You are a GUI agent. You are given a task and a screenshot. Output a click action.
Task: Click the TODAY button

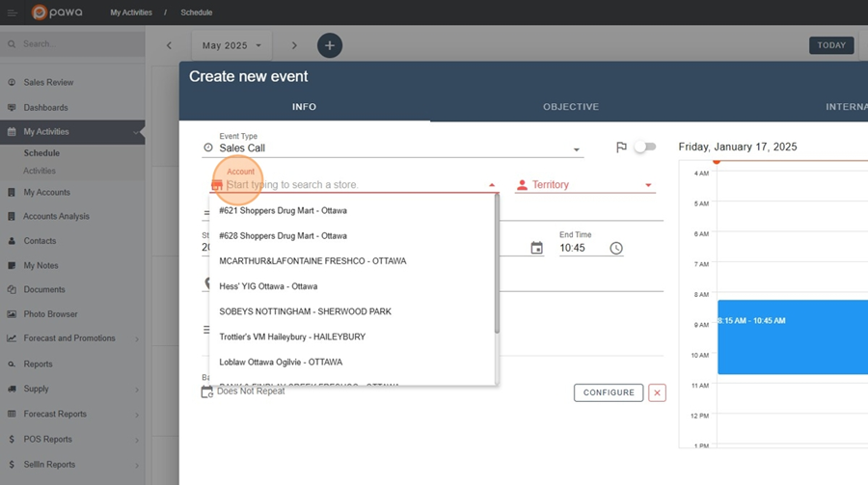click(831, 45)
